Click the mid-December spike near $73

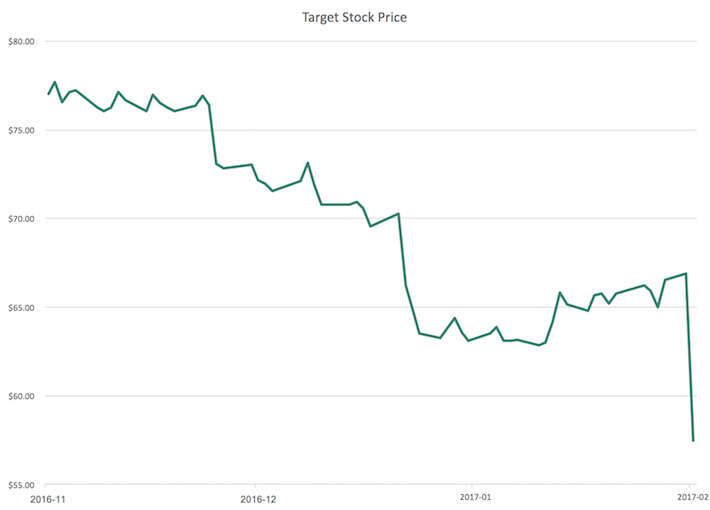[308, 162]
